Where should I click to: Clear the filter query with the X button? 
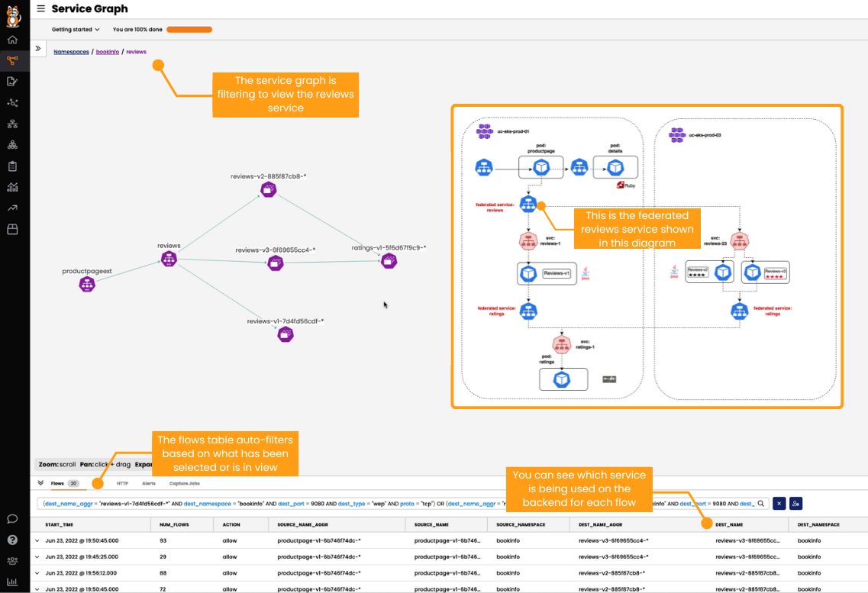[778, 504]
